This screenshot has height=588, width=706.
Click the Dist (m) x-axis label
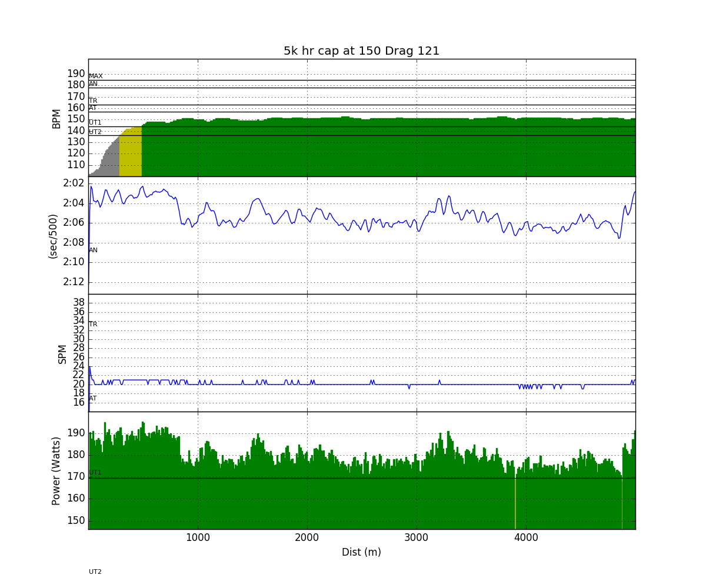click(x=361, y=552)
